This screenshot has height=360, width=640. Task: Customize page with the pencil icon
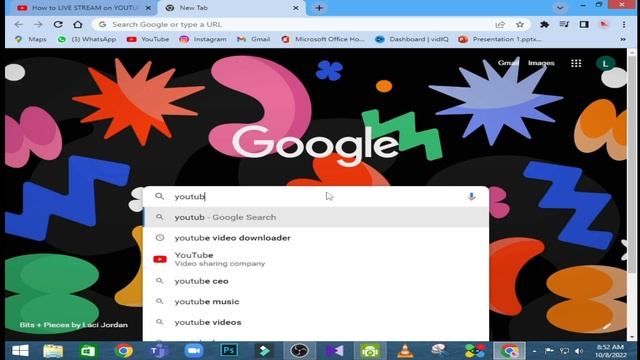[607, 326]
